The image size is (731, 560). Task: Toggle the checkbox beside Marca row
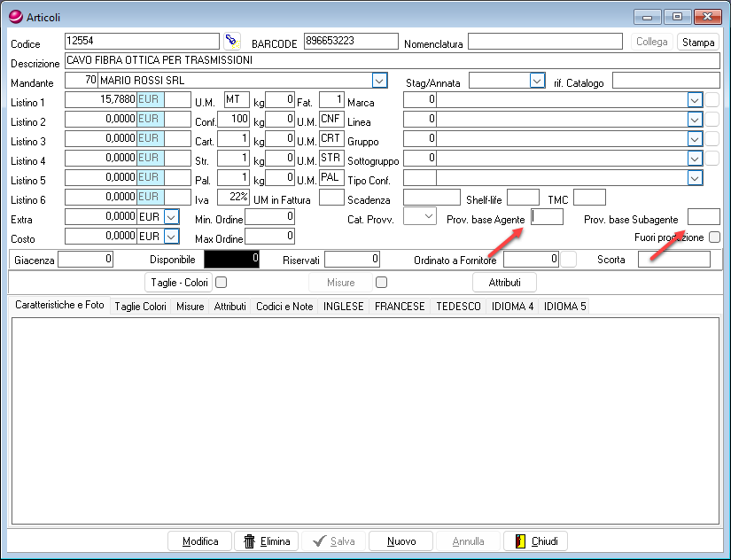pos(712,99)
